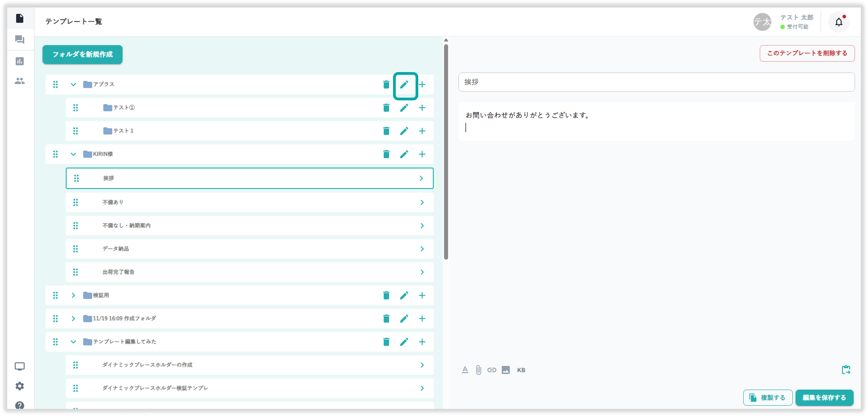This screenshot has width=868, height=416.
Task: Expand the 検証用 folder
Action: [x=73, y=295]
